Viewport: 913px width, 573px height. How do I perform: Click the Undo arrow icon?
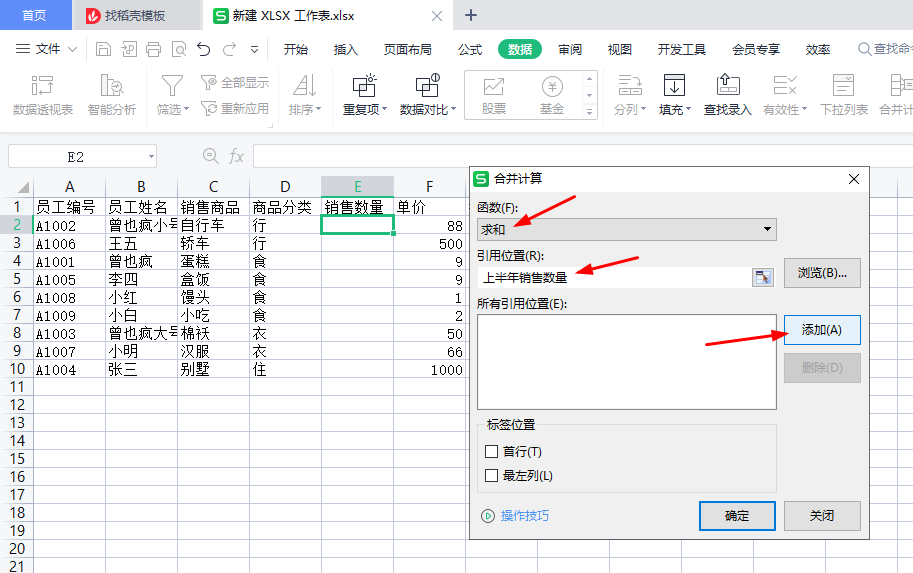(x=203, y=49)
